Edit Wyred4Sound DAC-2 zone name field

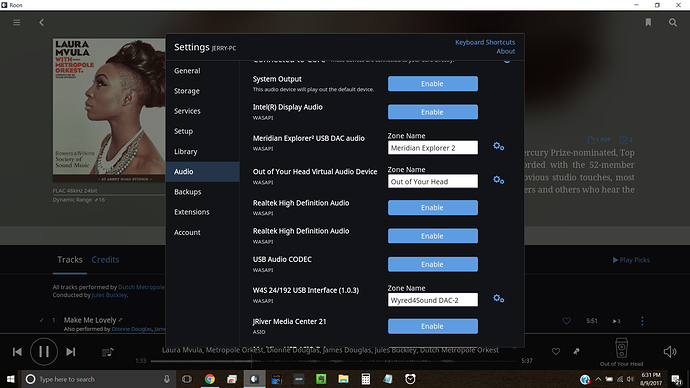(433, 300)
